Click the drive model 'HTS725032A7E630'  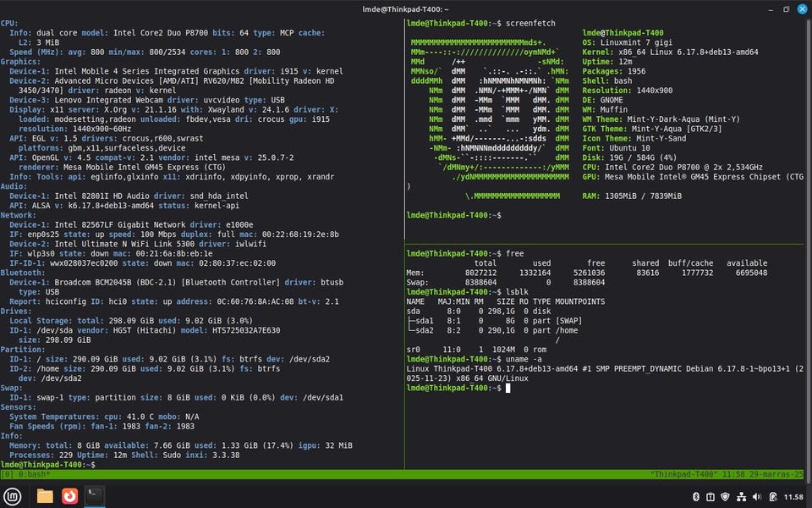coord(246,330)
